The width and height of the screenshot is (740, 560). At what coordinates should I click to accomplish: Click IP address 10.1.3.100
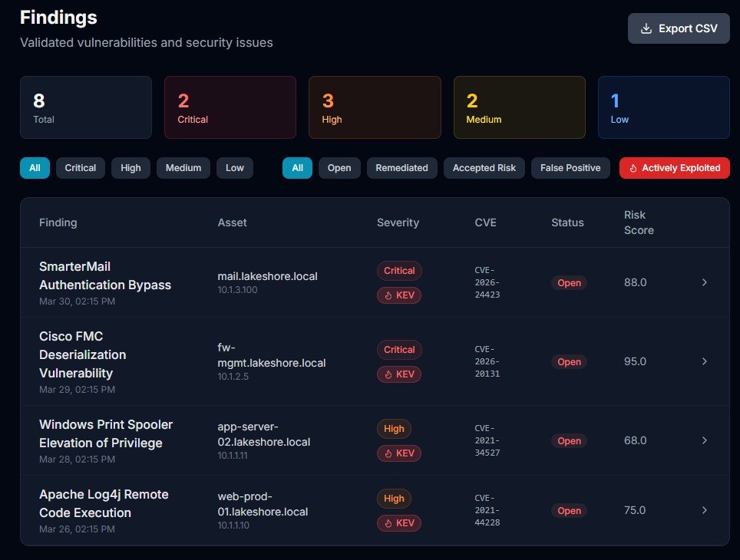237,290
